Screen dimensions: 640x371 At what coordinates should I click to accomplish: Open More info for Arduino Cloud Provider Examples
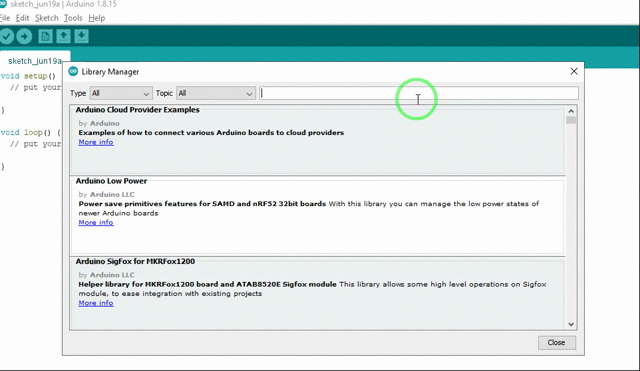(96, 142)
